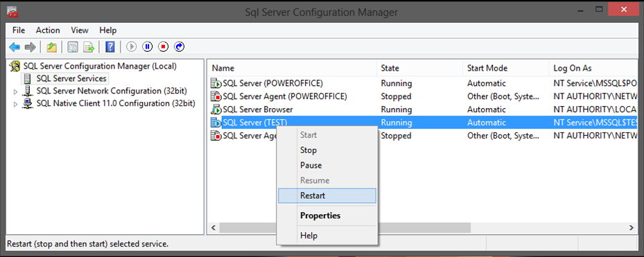Click NT AUTHORITY\LOCA log on cell

[x=595, y=109]
